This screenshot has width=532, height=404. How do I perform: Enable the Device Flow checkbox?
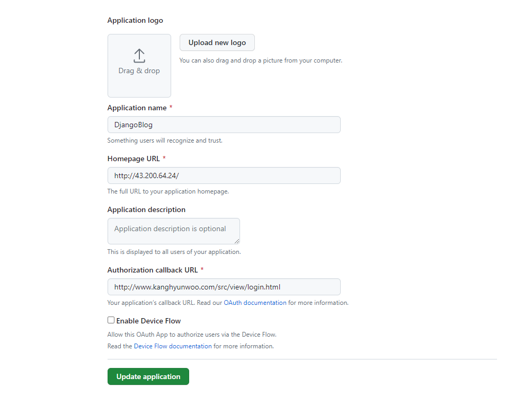click(111, 320)
